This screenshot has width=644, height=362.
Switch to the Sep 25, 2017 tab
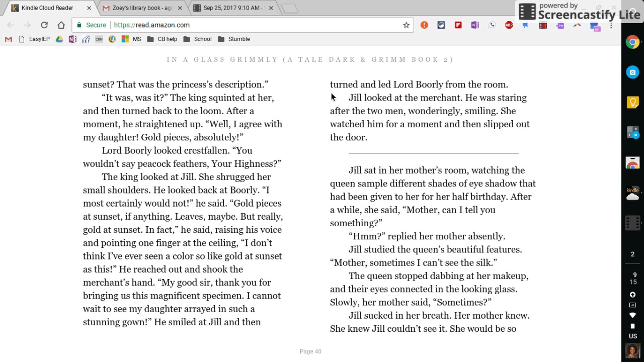(x=231, y=8)
